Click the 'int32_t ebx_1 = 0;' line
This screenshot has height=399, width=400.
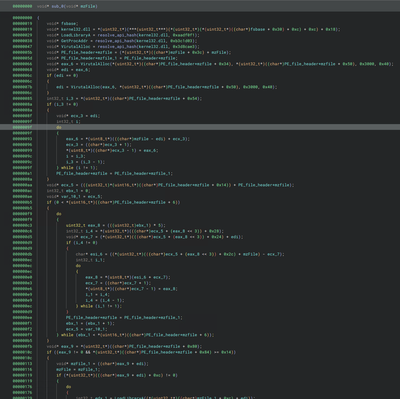coord(68,191)
